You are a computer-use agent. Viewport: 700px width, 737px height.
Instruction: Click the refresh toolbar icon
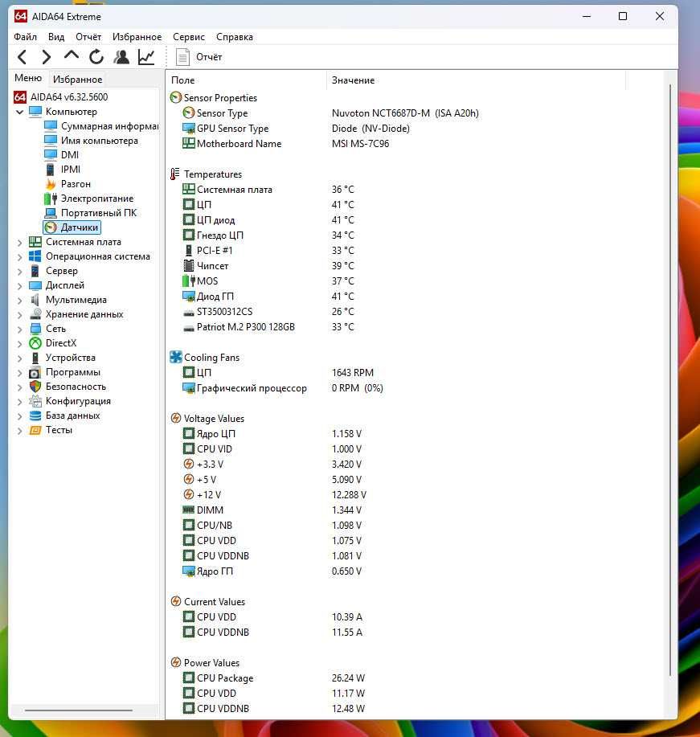pyautogui.click(x=96, y=57)
